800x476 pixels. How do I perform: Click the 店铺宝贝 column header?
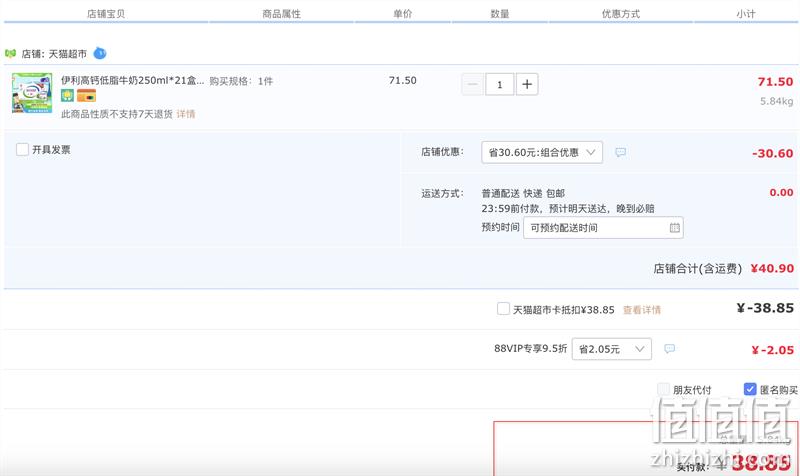[106, 14]
